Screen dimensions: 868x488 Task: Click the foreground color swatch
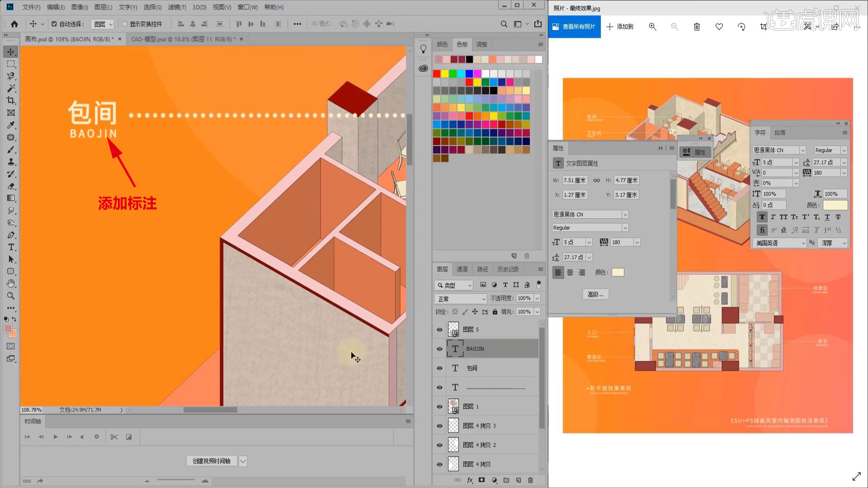point(8,328)
